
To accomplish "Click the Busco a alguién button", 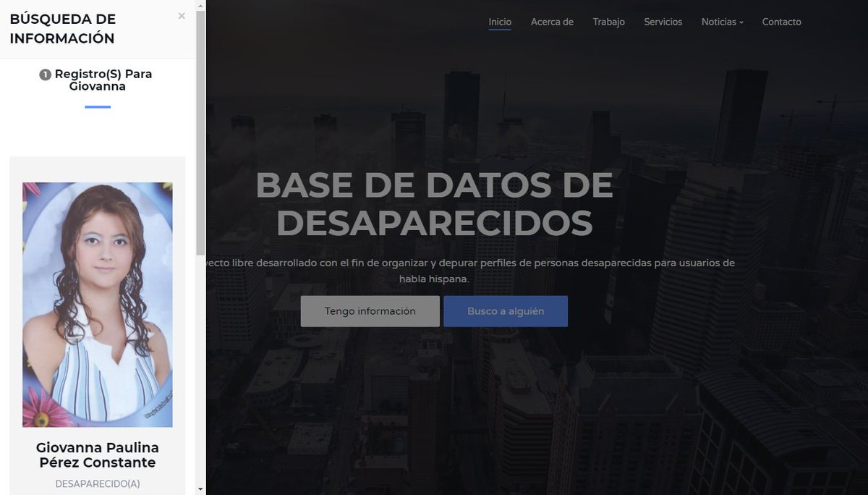I will [506, 311].
